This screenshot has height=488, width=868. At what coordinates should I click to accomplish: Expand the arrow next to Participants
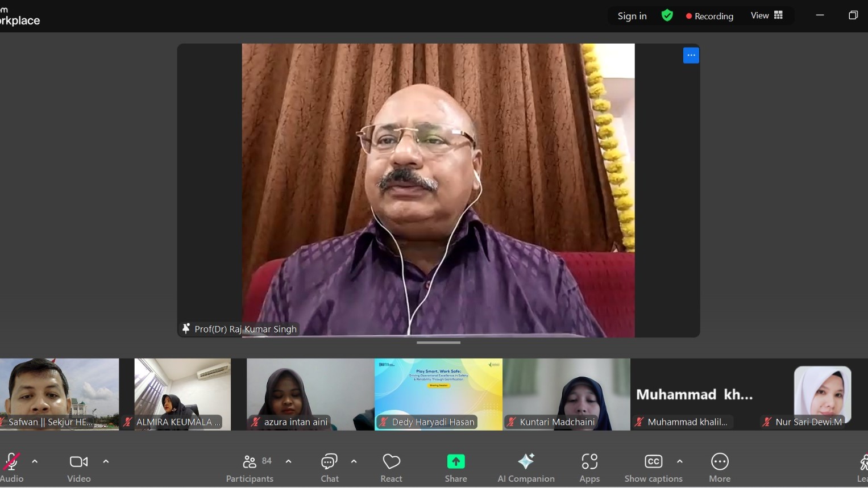point(288,461)
